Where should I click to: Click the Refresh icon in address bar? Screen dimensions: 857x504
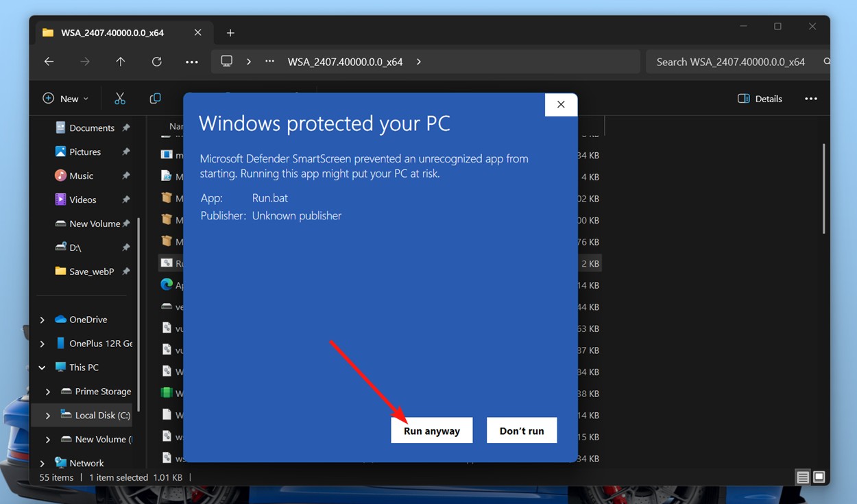coord(156,61)
